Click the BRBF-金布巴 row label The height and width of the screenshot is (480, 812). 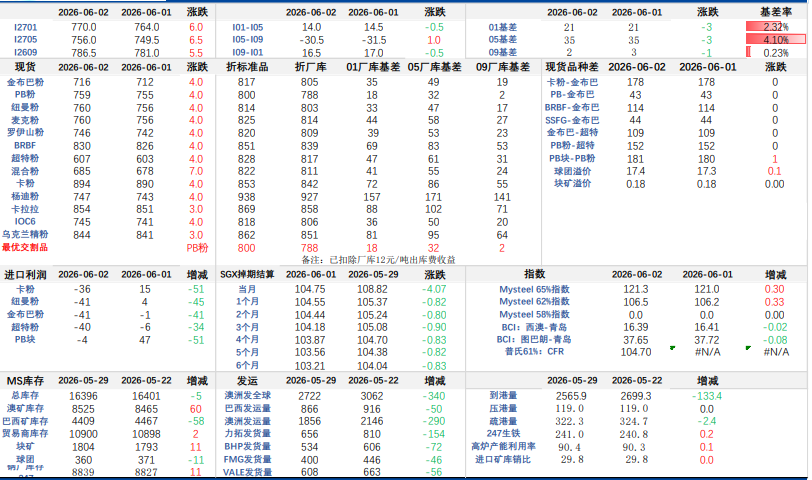pyautogui.click(x=572, y=107)
